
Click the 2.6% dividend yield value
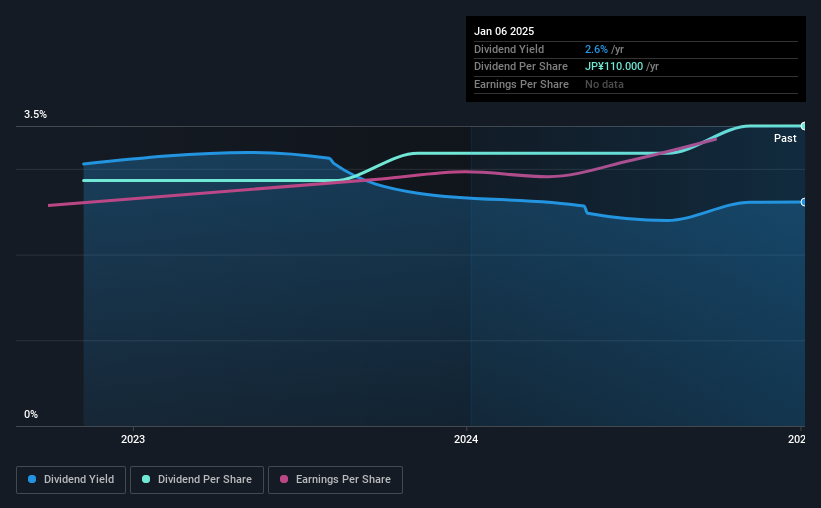click(596, 49)
